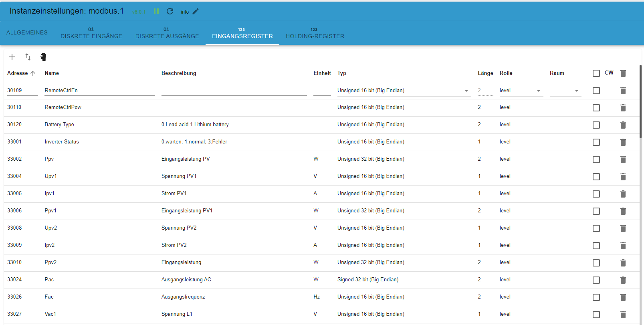Image resolution: width=644 pixels, height=325 pixels.
Task: Open Raum dropdown for RemoteCtrlEn
Action: 565,91
